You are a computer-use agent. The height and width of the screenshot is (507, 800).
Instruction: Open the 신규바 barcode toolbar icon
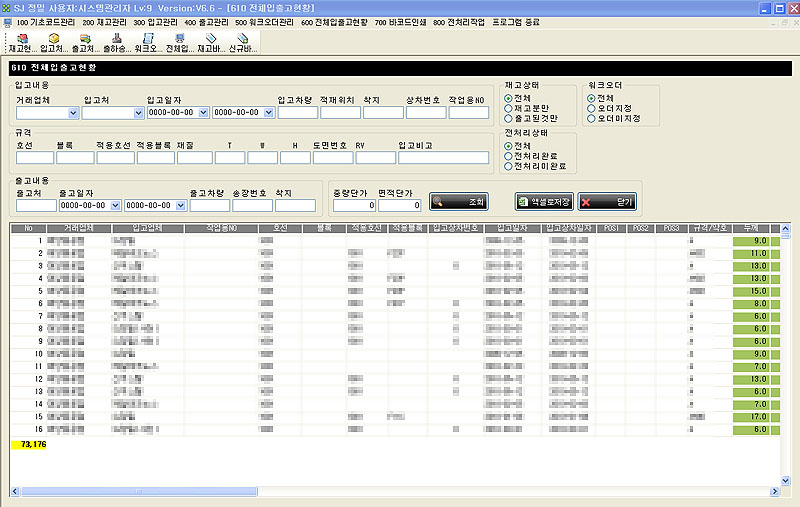[x=242, y=42]
